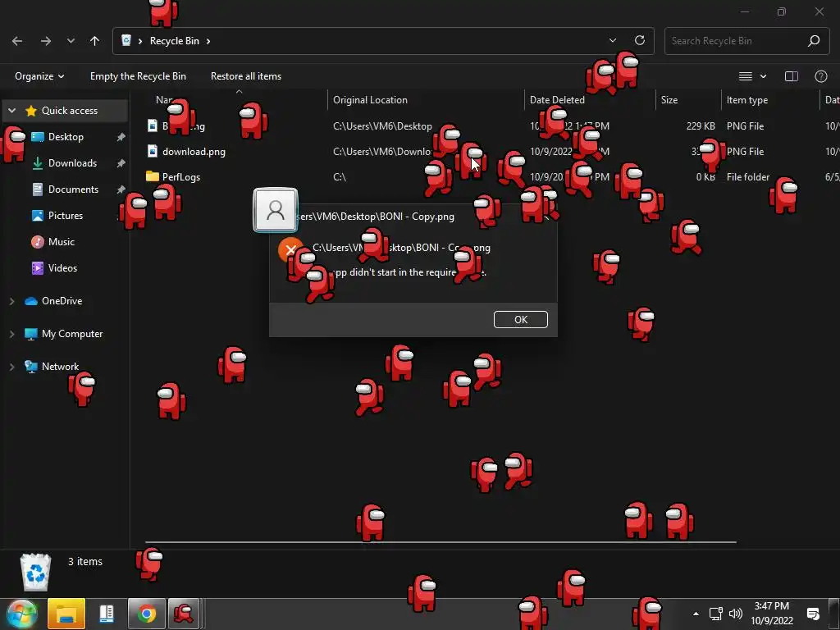Screen dimensions: 840x630
Task: Open Google Chrome from taskbar
Action: click(147, 614)
